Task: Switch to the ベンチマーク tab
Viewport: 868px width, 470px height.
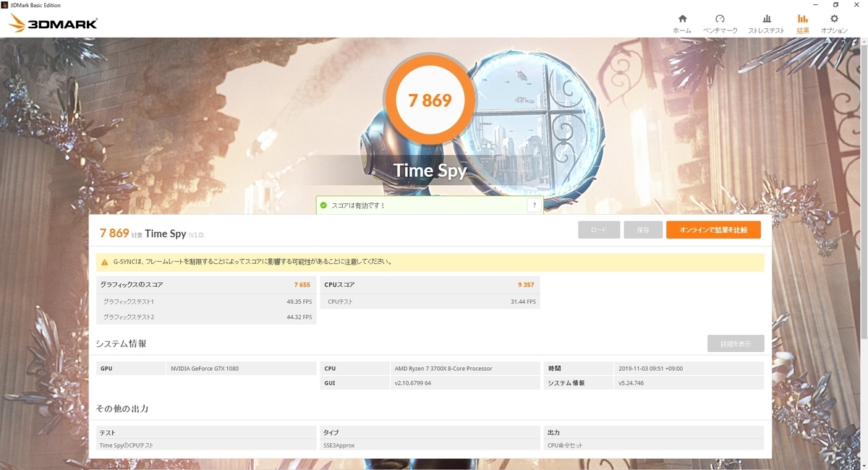Action: (x=720, y=23)
